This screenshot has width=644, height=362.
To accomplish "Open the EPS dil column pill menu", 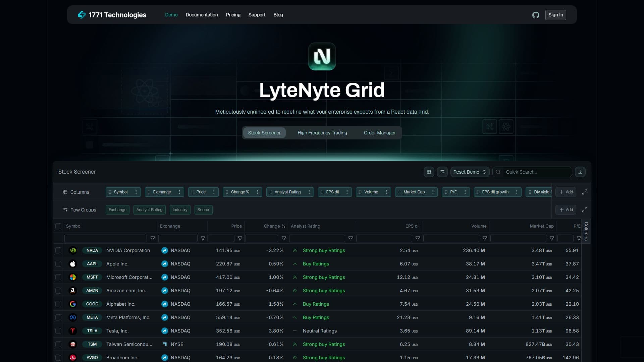I will click(x=347, y=192).
